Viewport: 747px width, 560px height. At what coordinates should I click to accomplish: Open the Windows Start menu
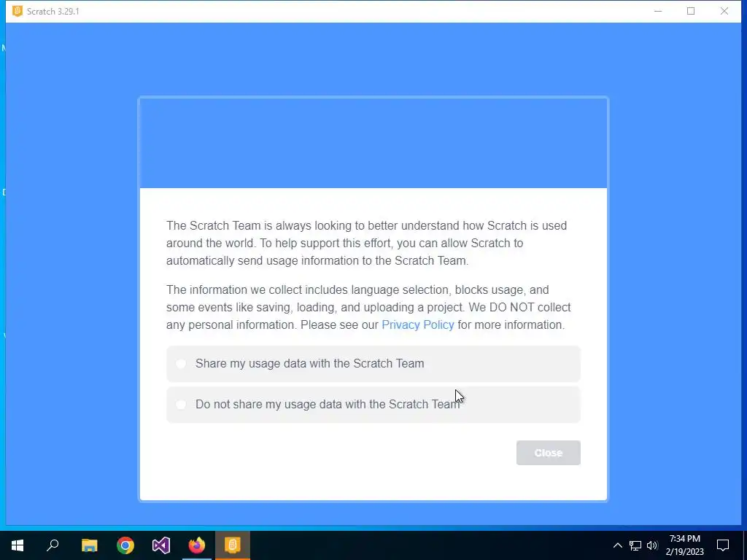click(18, 545)
